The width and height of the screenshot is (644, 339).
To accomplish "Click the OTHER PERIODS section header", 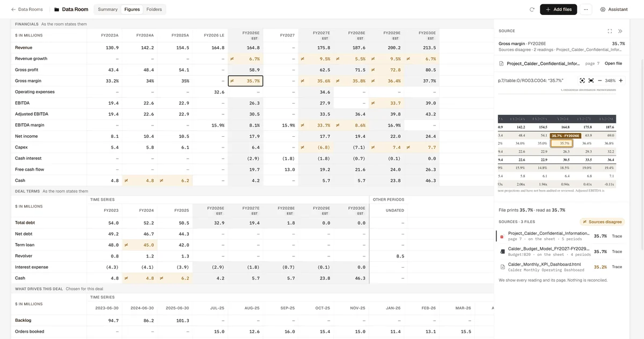I will click(x=389, y=200).
